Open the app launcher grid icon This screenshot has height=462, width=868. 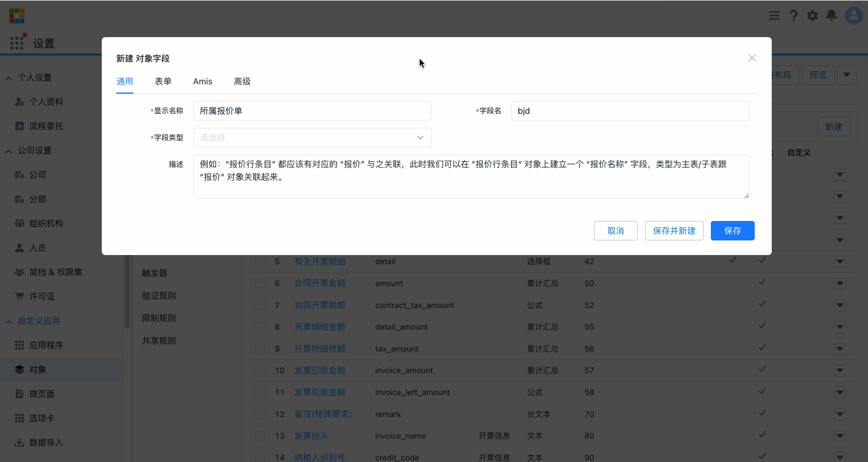point(16,43)
